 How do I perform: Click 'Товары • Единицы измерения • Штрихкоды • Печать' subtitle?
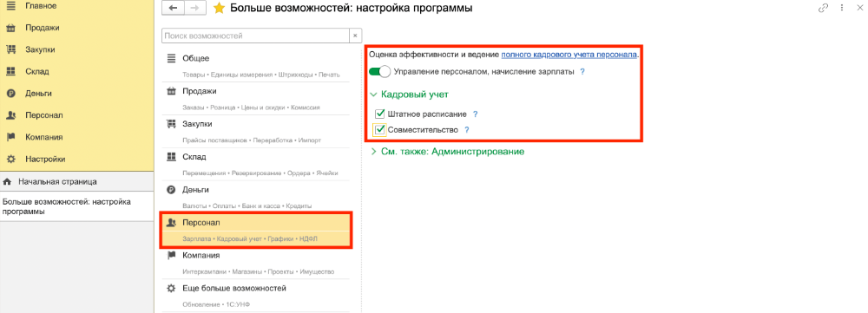[x=261, y=75]
